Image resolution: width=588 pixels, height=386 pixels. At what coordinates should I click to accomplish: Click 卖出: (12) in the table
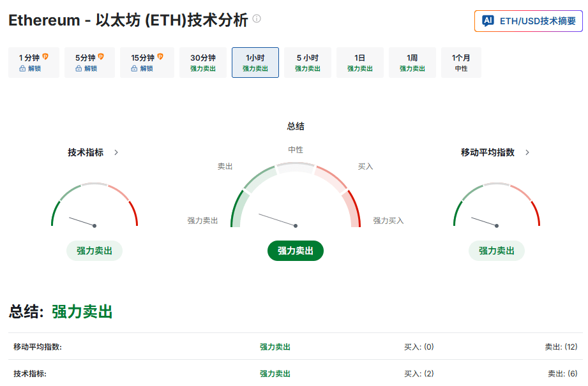(561, 347)
